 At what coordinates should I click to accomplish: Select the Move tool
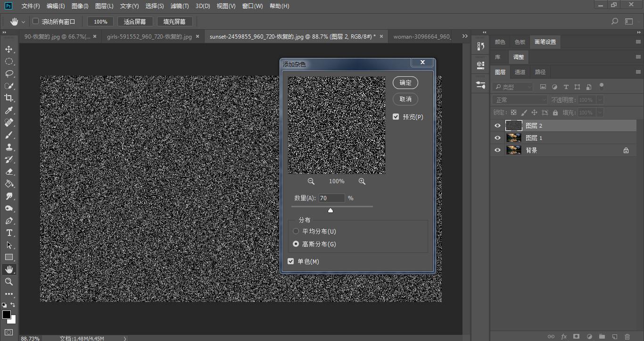click(x=9, y=49)
